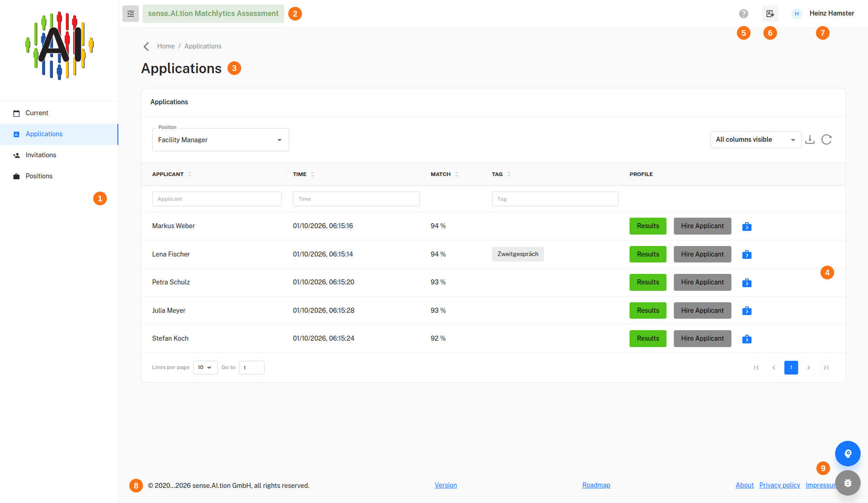Screen dimensions: 868x503
Task: Jump to the first page of results
Action: coord(757,368)
